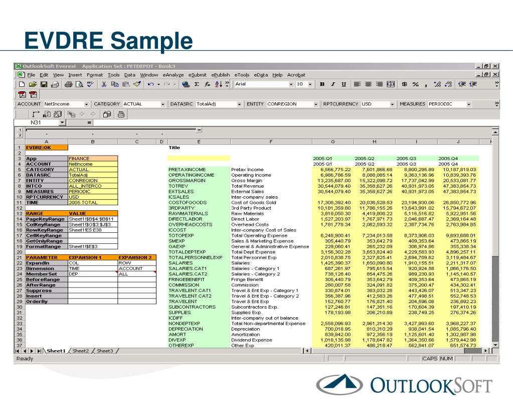Screen dimensions: 513x420
Task: Select the 2005.TOTAL cell in TIME row
Action: [93, 203]
